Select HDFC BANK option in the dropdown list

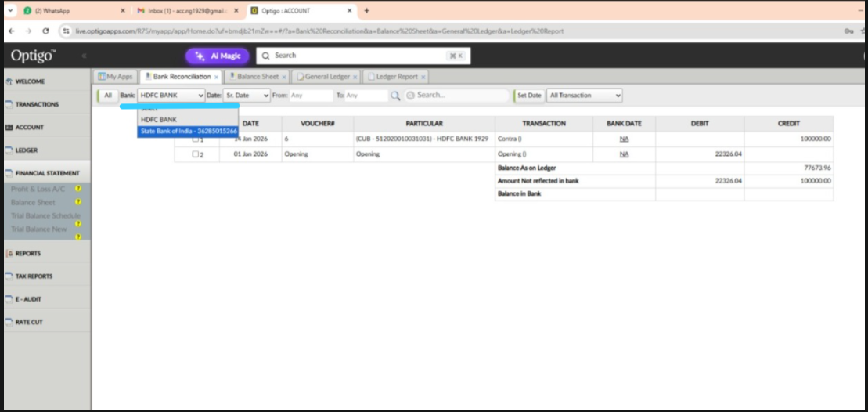(159, 120)
